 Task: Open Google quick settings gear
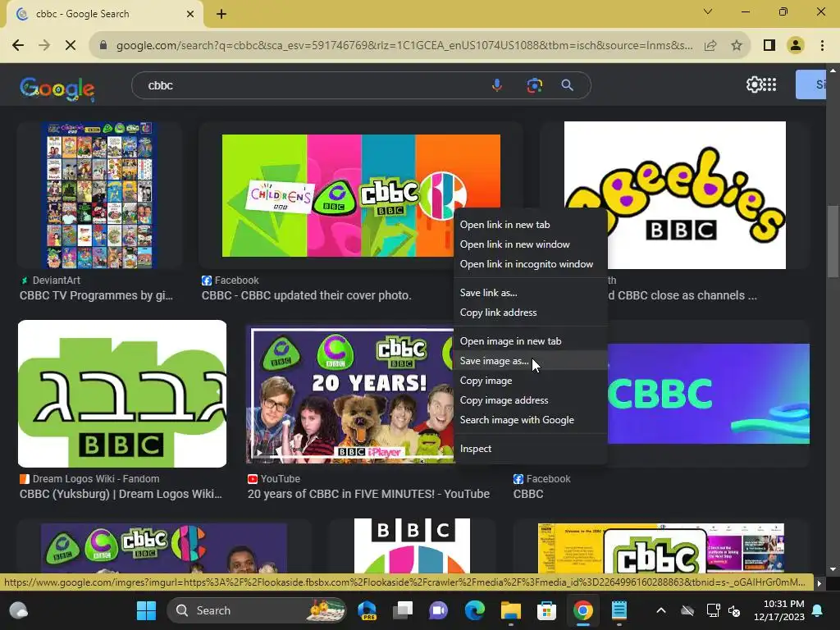(754, 84)
